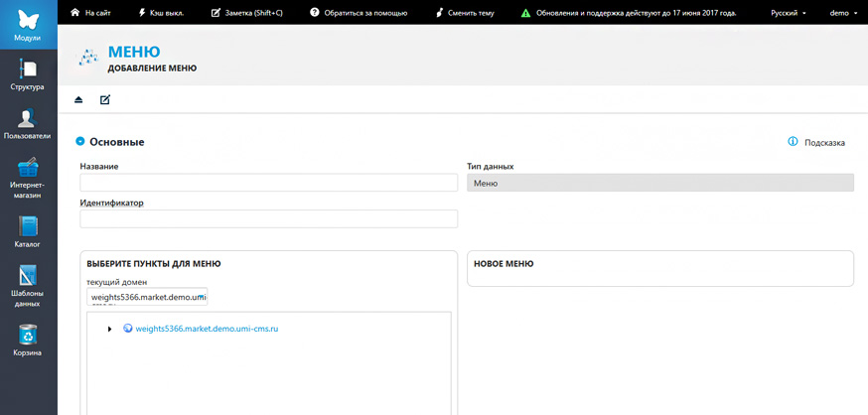Focus the Название input field
The width and height of the screenshot is (868, 415).
point(268,183)
